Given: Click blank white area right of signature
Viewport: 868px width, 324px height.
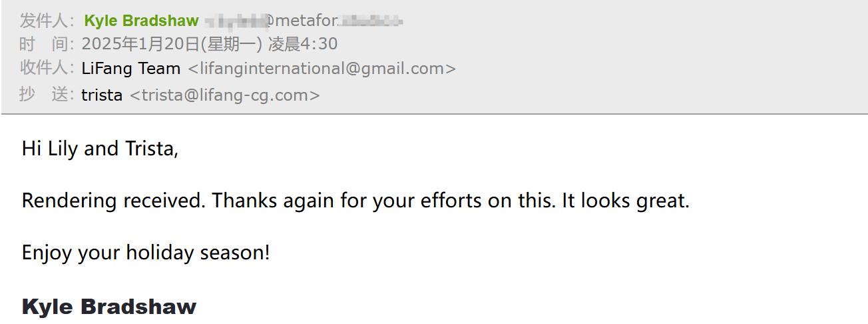Looking at the screenshot, I should pyautogui.click(x=533, y=307).
